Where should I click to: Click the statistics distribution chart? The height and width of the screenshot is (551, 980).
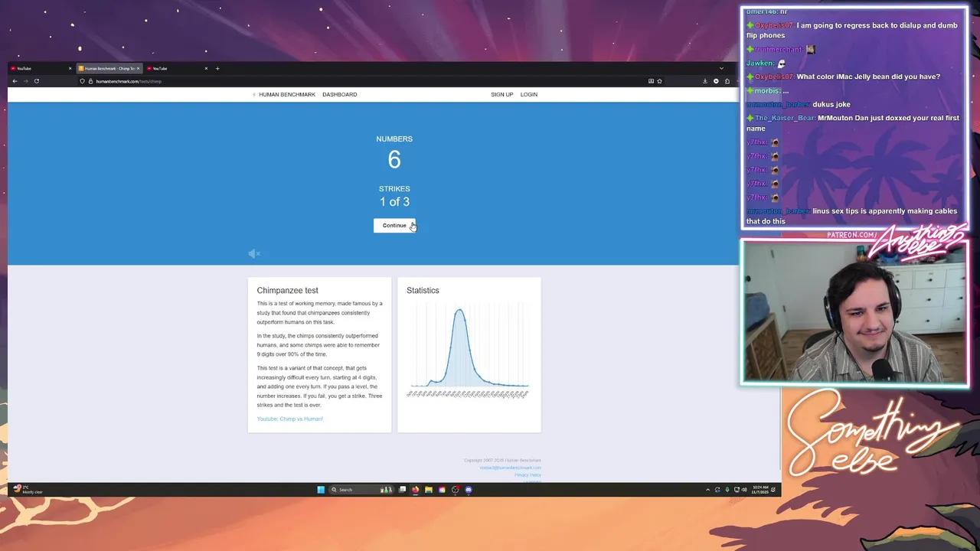469,350
